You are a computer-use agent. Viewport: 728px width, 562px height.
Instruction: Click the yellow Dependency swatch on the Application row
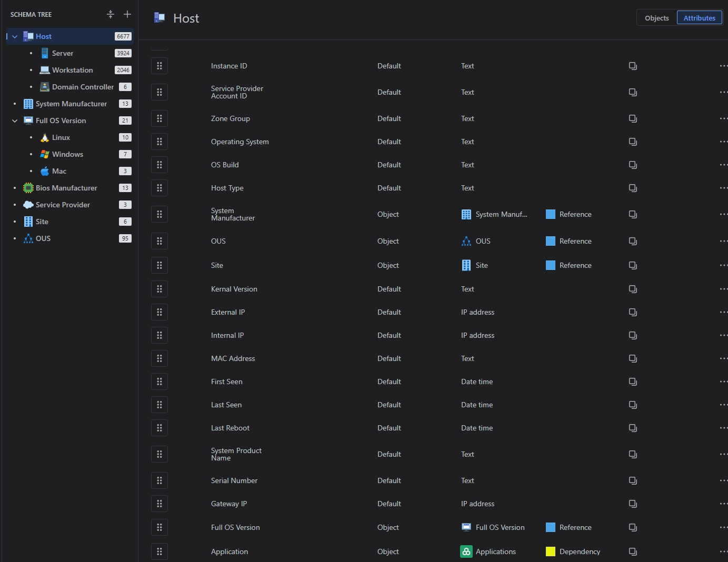(x=550, y=551)
